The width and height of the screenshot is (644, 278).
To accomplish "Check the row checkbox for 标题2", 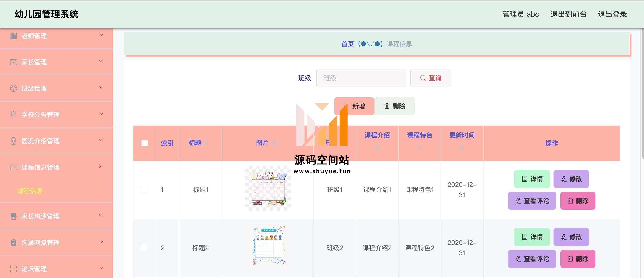I will 144,248.
